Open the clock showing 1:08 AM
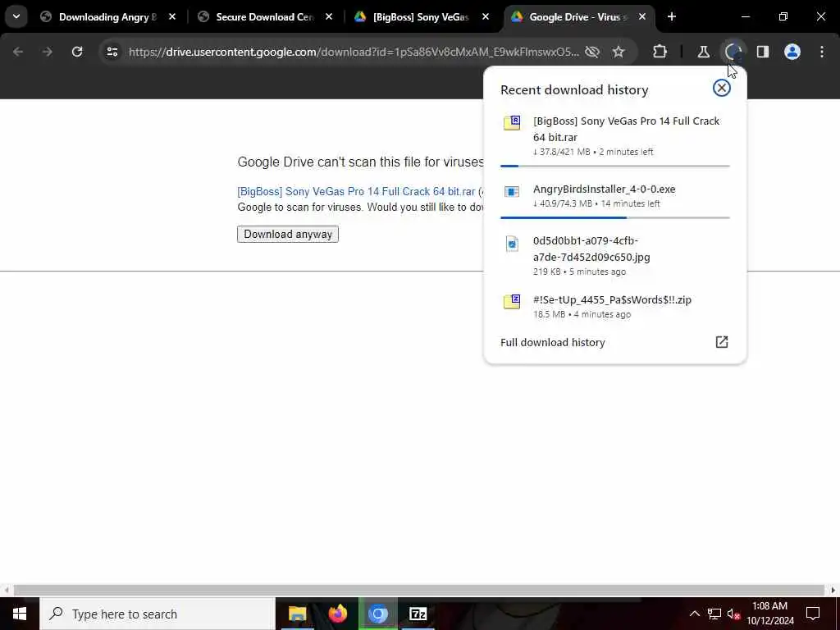The height and width of the screenshot is (630, 840). point(769,614)
